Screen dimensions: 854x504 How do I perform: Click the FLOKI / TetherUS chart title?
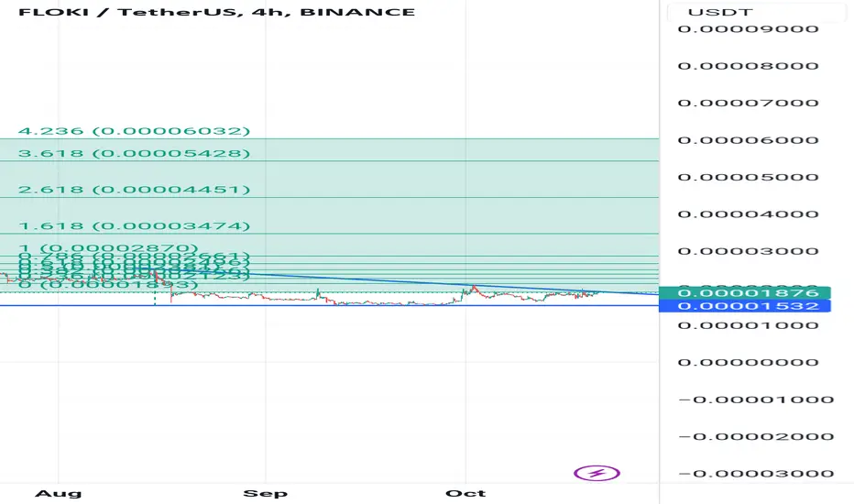point(217,12)
